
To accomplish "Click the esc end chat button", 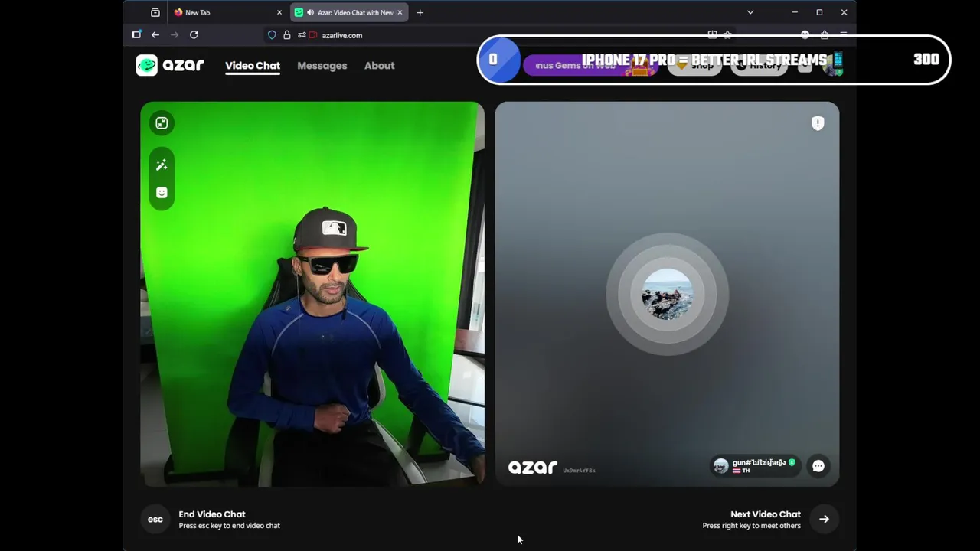I will [x=155, y=519].
